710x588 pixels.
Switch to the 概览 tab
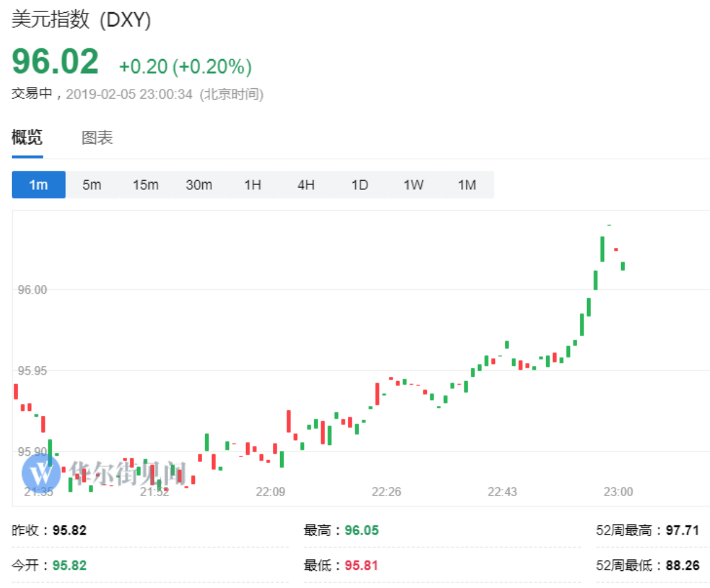[x=27, y=138]
